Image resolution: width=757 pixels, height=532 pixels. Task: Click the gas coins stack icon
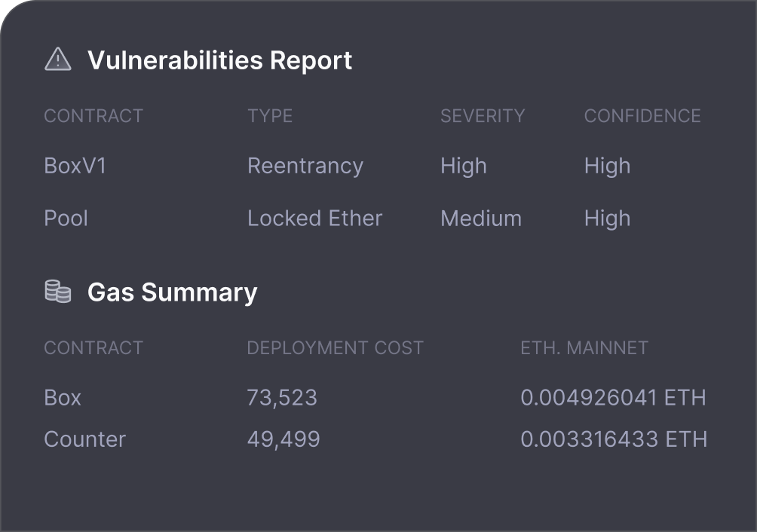click(x=58, y=292)
